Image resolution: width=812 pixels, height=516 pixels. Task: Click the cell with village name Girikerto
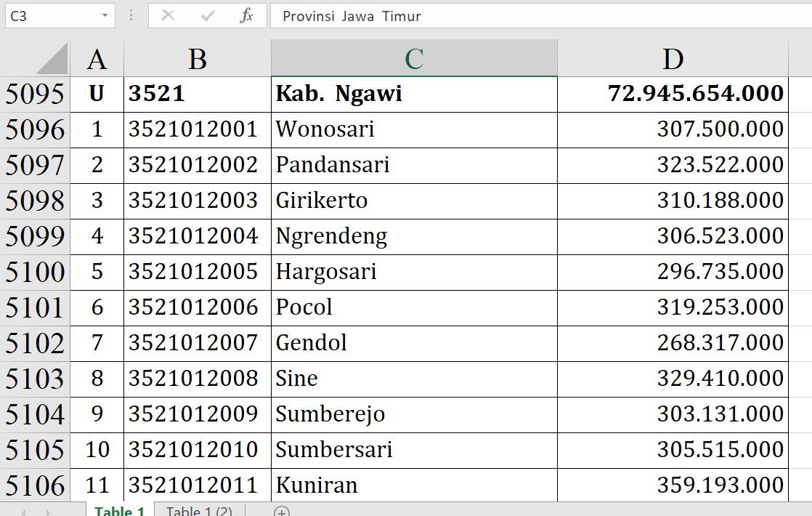coord(414,201)
